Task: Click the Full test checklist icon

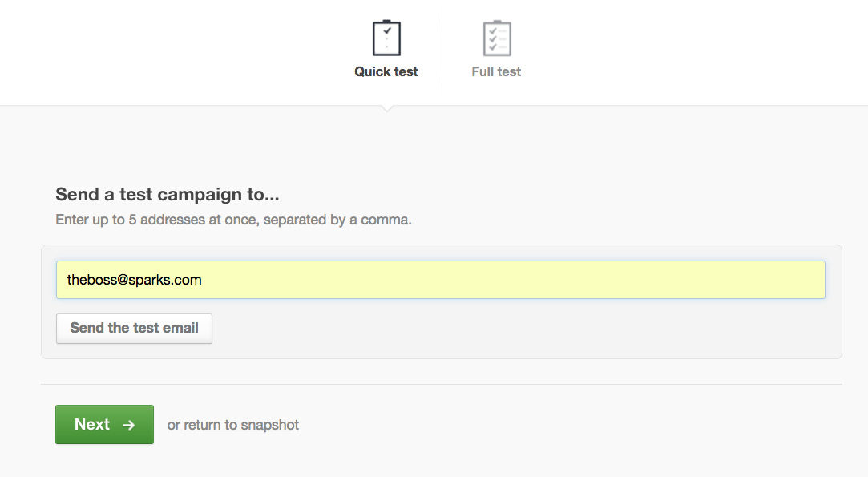Action: (497, 38)
